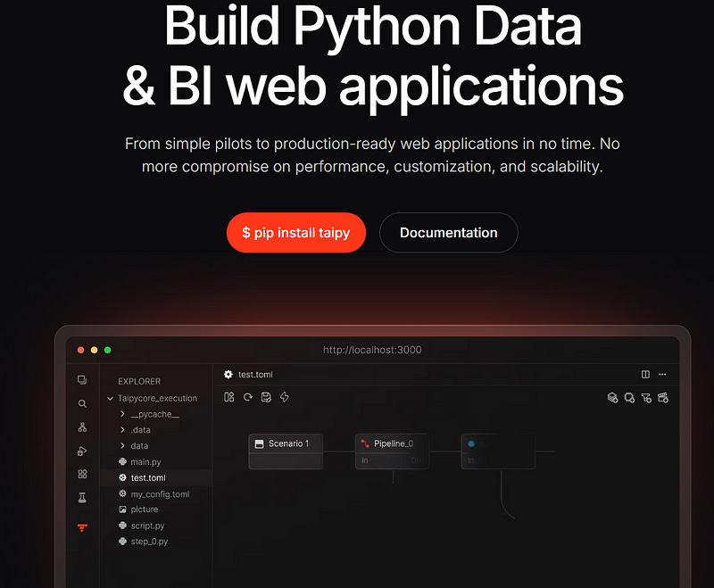Click the $ pip install taipy button
Image resolution: width=714 pixels, height=588 pixels.
[x=296, y=233]
